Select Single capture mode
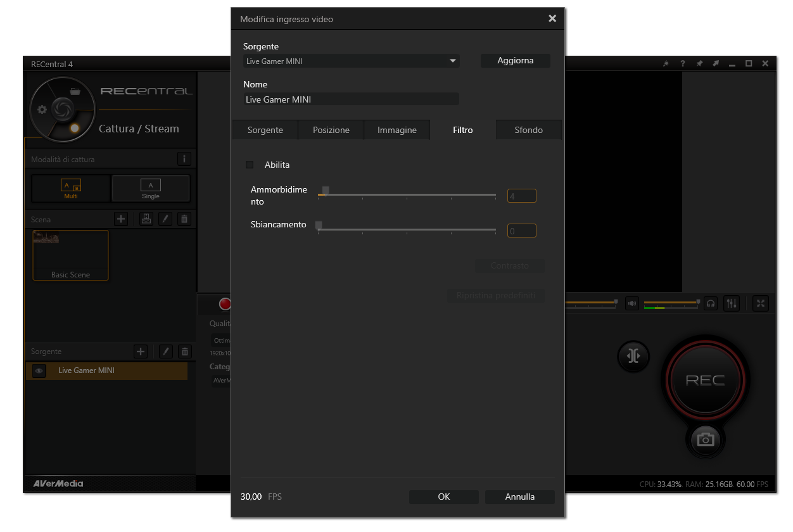Viewport: 793px width, 532px height. 151,188
